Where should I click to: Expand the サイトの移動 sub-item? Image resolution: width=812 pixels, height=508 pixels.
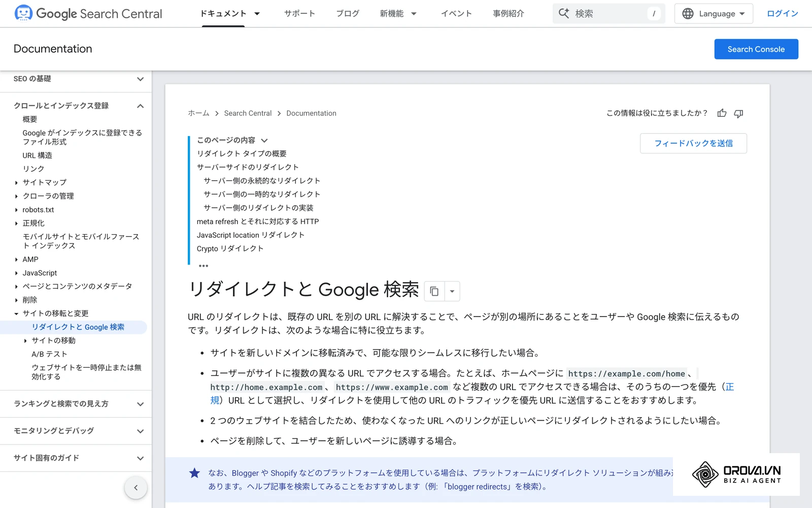pos(25,341)
